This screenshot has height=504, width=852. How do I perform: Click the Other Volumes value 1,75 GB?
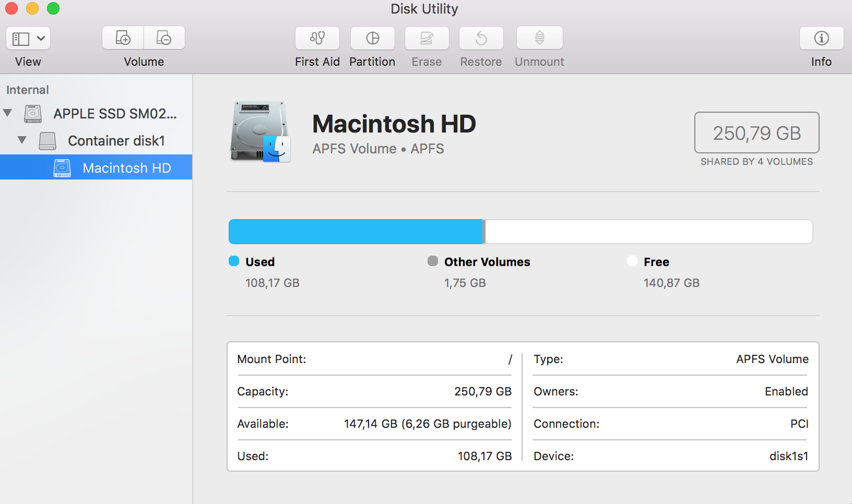click(465, 283)
